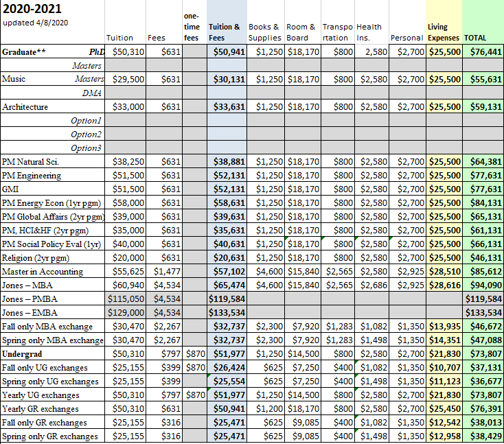
Task: Click the 'Graduate**' row label
Action: point(24,52)
